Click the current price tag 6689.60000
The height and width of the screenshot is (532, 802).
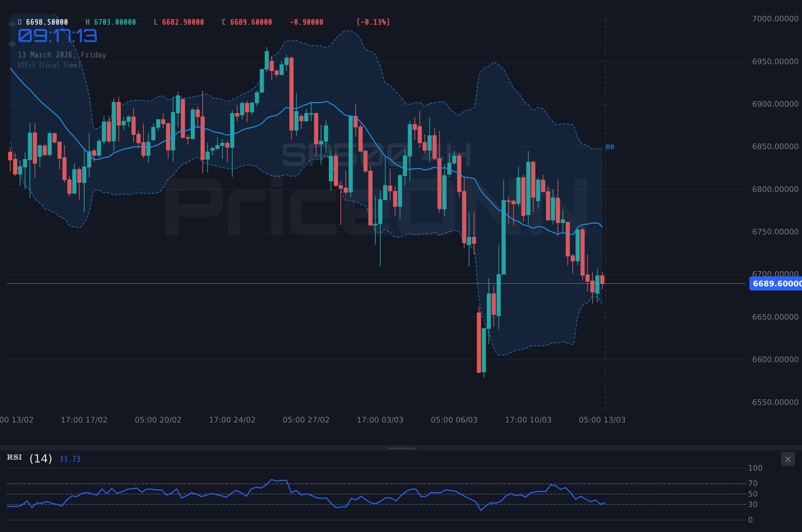click(775, 284)
